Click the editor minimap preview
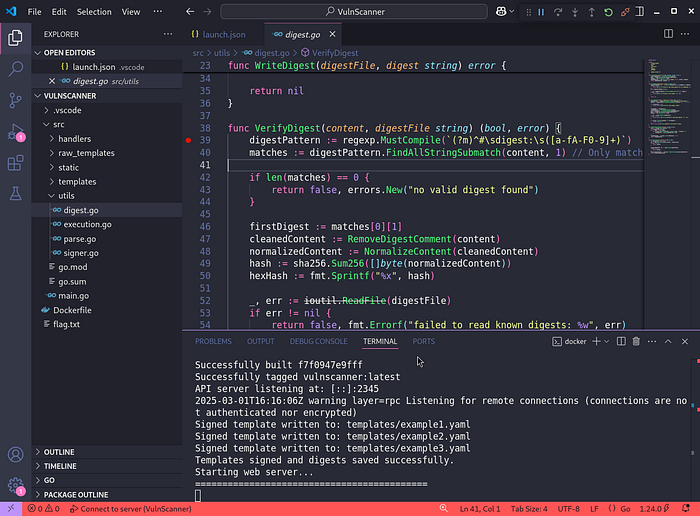Screen dimensions: 700x516 pos(667,107)
